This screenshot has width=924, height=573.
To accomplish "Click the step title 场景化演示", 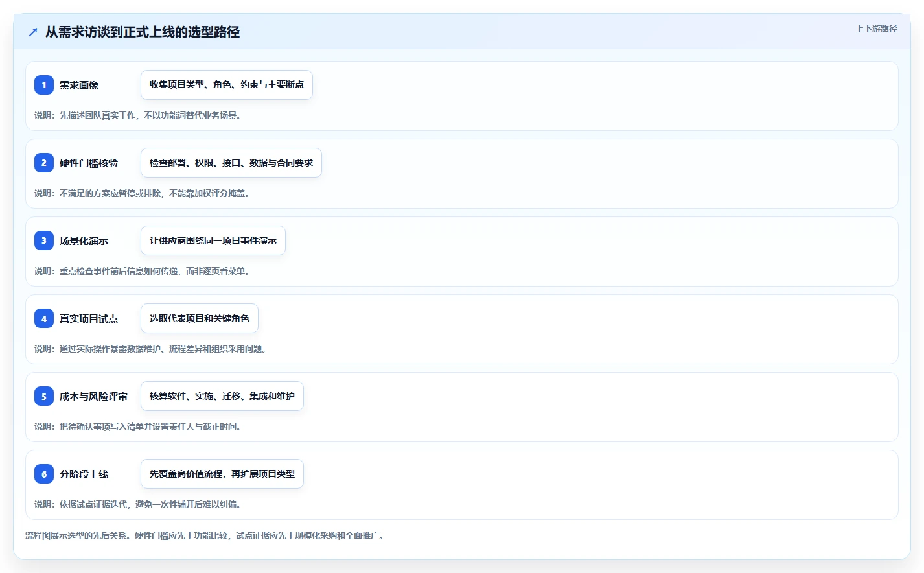I will pyautogui.click(x=84, y=240).
